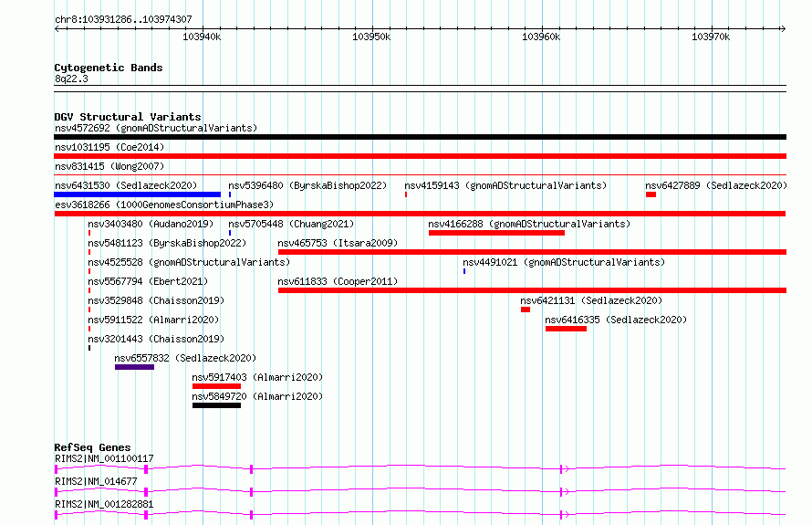Screen dimensions: 812x525
Task: Open RIMS2|NM_001282881 transcript label
Action: pos(104,504)
